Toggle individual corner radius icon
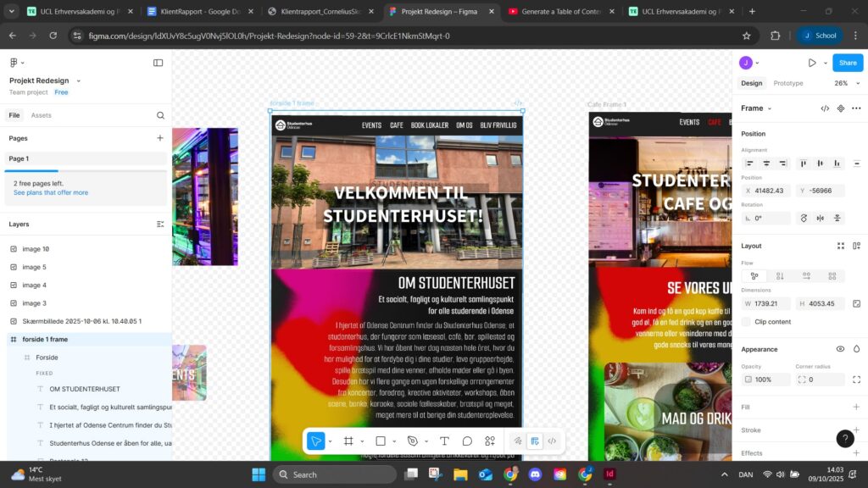The height and width of the screenshot is (488, 868). 856,380
